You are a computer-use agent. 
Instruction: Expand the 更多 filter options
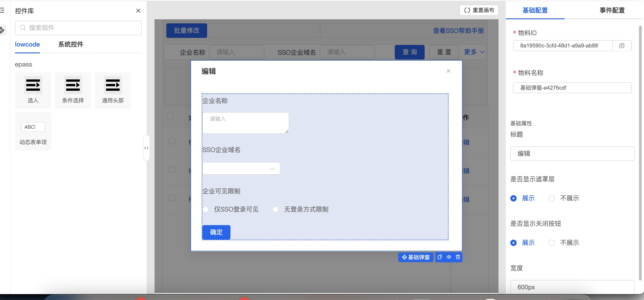(x=474, y=52)
